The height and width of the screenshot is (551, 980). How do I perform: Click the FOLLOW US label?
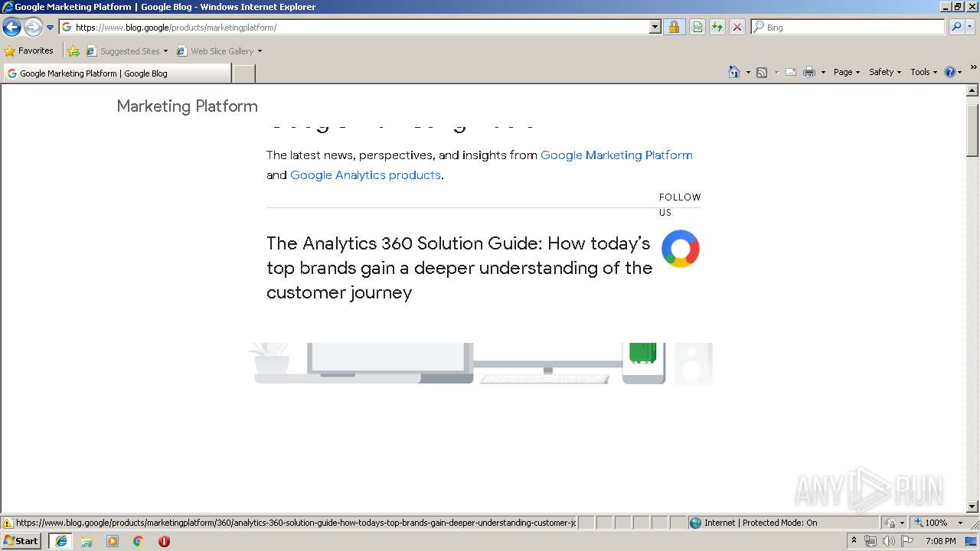tap(680, 204)
